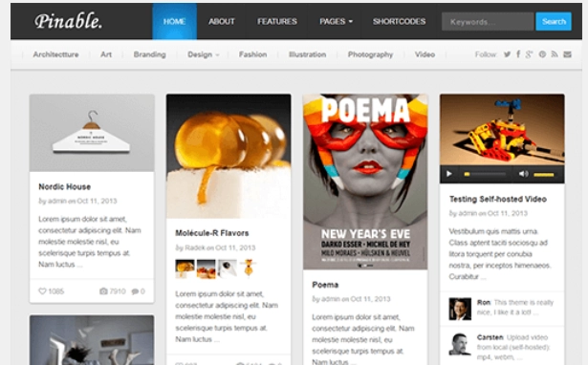Open the Nordic House post title
This screenshot has height=365, width=588.
coord(64,186)
